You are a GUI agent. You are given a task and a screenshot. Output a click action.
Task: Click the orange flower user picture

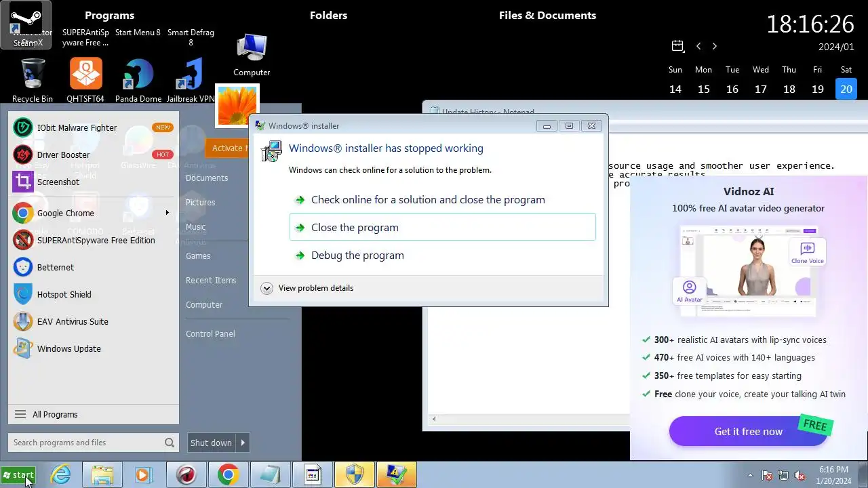click(x=237, y=106)
